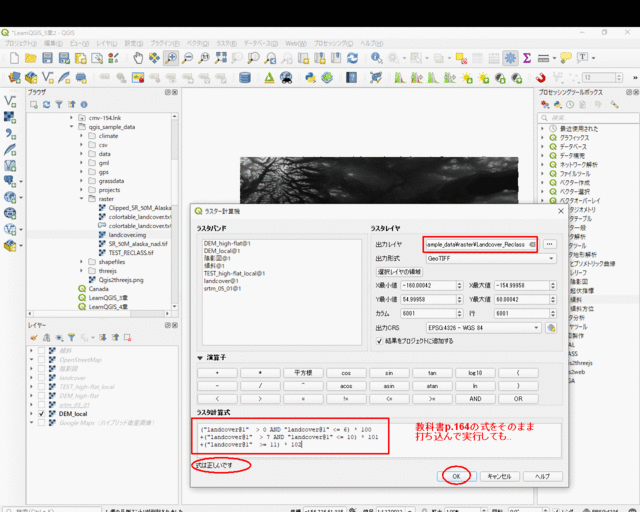Activate the Zoom Out magnifier tool

tap(187, 58)
